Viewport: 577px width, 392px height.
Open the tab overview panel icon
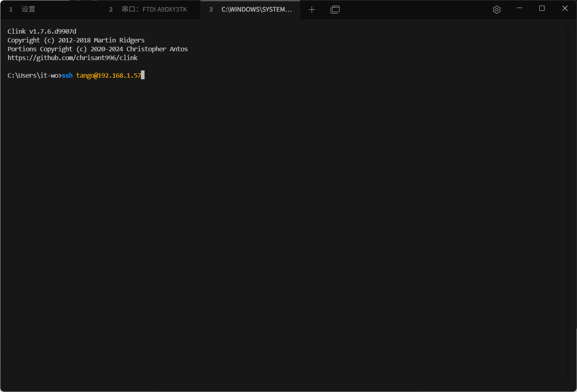coord(335,10)
